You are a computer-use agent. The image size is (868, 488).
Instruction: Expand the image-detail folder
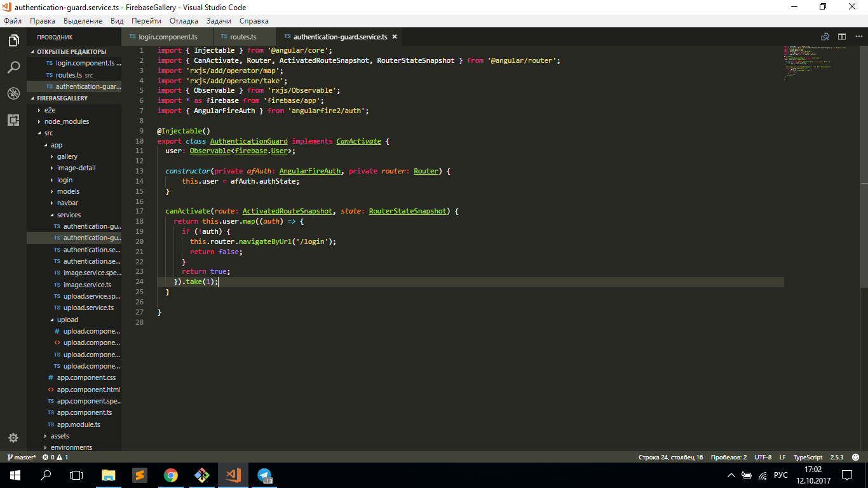(76, 168)
